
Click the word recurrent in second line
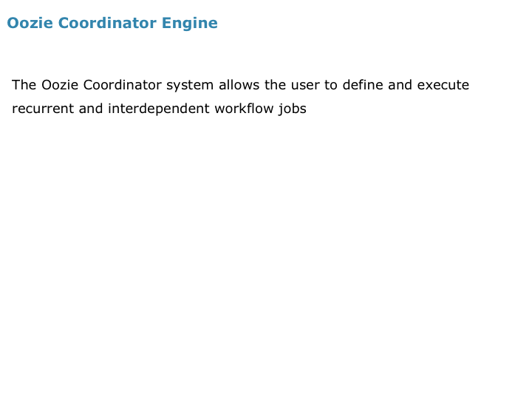point(43,109)
